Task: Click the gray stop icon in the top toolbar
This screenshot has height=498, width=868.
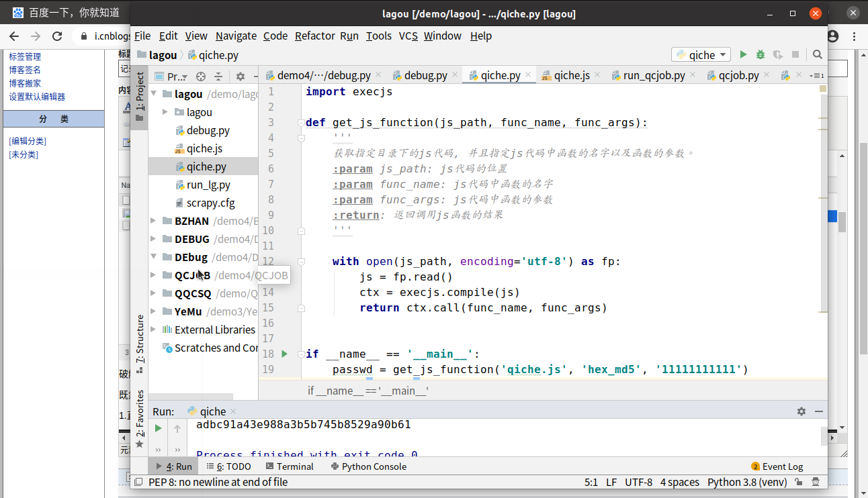Action: pos(795,54)
